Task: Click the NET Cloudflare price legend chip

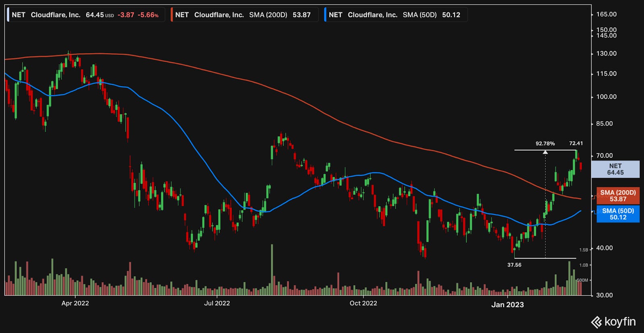Action: tap(86, 15)
